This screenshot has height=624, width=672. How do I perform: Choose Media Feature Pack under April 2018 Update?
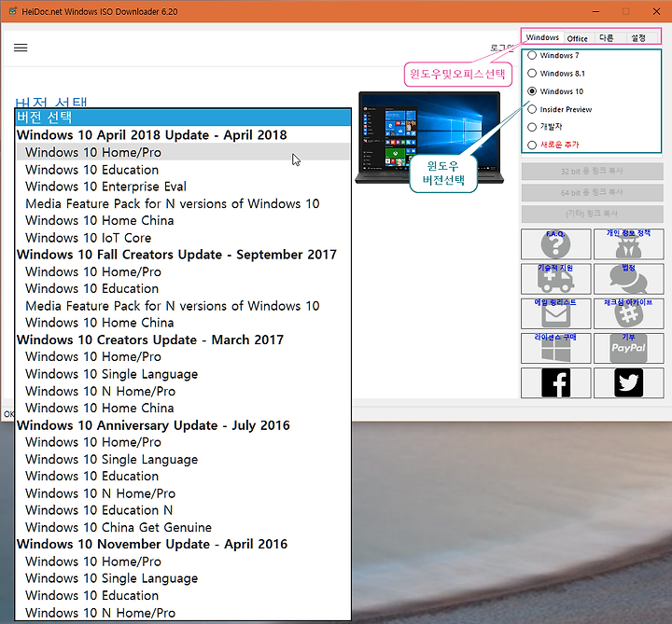(x=183, y=203)
